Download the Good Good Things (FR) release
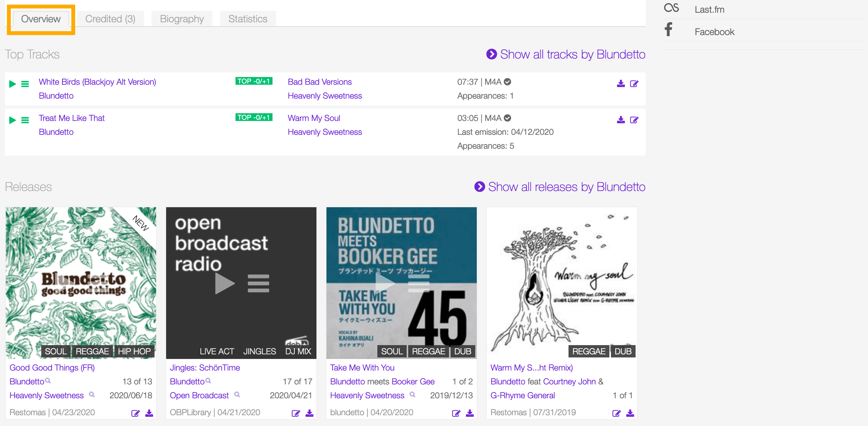 point(149,413)
